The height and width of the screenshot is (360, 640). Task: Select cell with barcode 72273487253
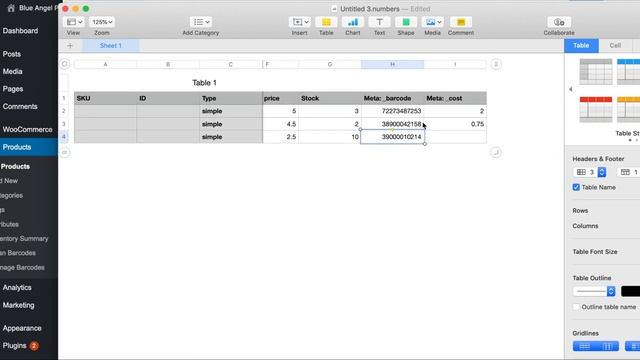pyautogui.click(x=392, y=111)
